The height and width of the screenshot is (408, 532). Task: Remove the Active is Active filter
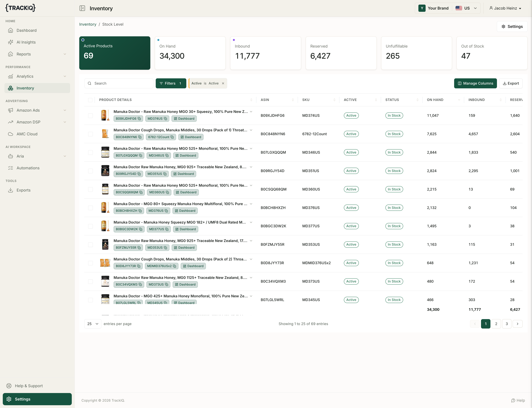(x=223, y=83)
